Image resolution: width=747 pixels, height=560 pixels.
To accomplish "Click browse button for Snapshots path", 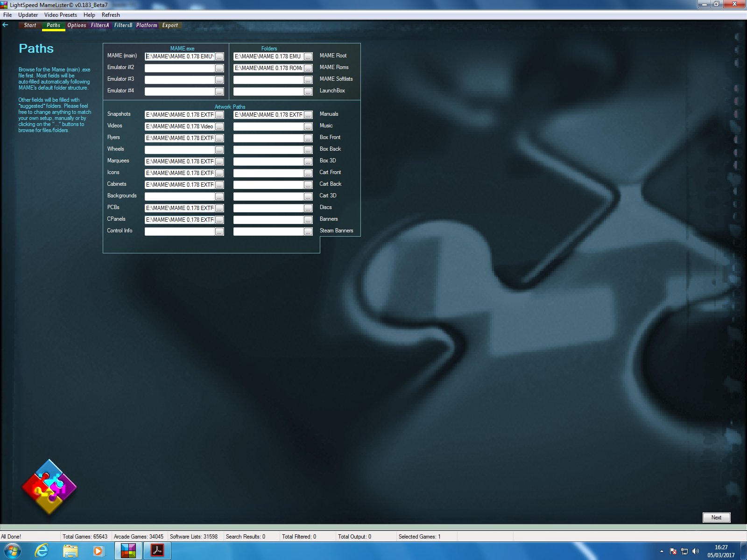I will pyautogui.click(x=219, y=115).
